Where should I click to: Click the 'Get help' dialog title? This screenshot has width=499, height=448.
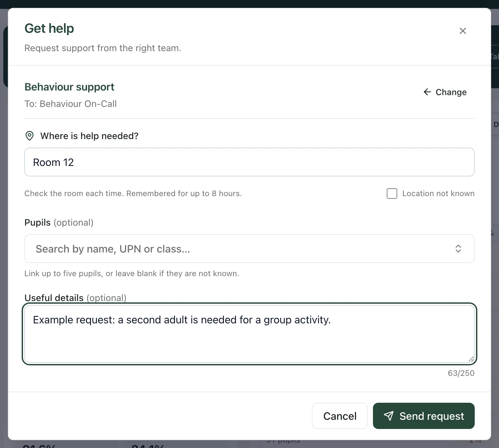click(49, 29)
